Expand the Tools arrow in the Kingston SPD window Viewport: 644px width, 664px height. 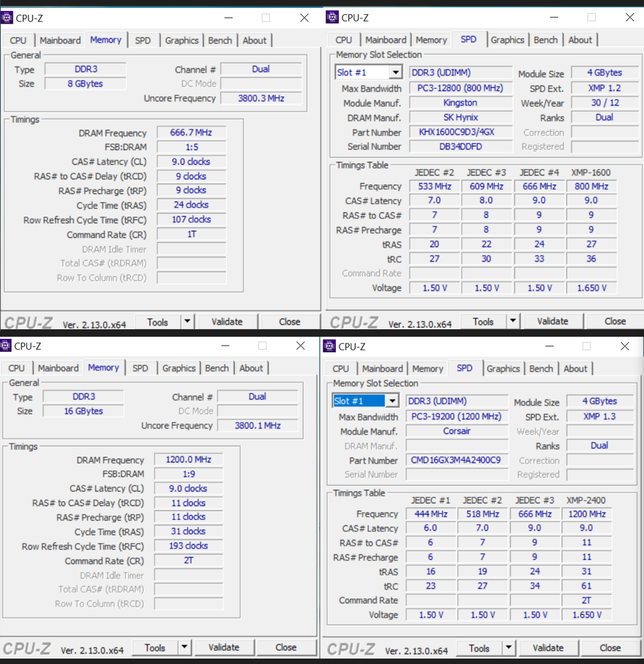coord(513,321)
